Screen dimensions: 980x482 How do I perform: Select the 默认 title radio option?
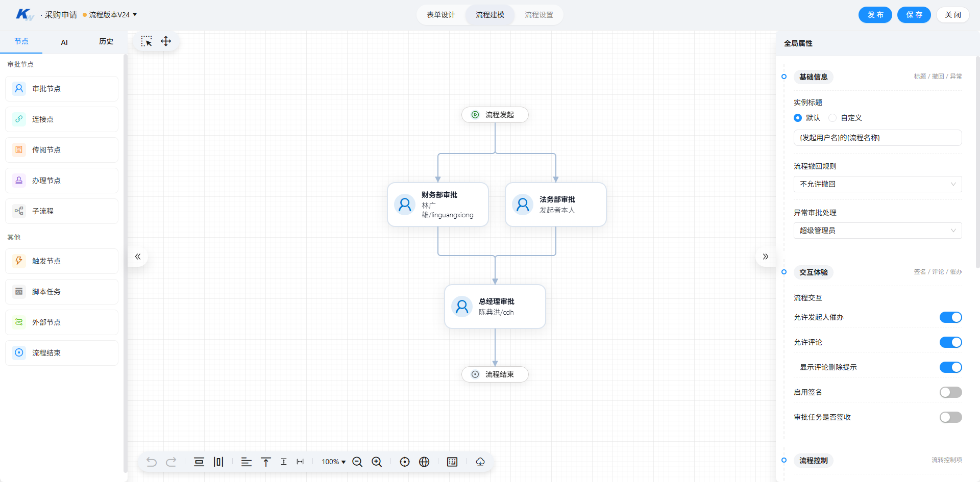[x=798, y=118]
